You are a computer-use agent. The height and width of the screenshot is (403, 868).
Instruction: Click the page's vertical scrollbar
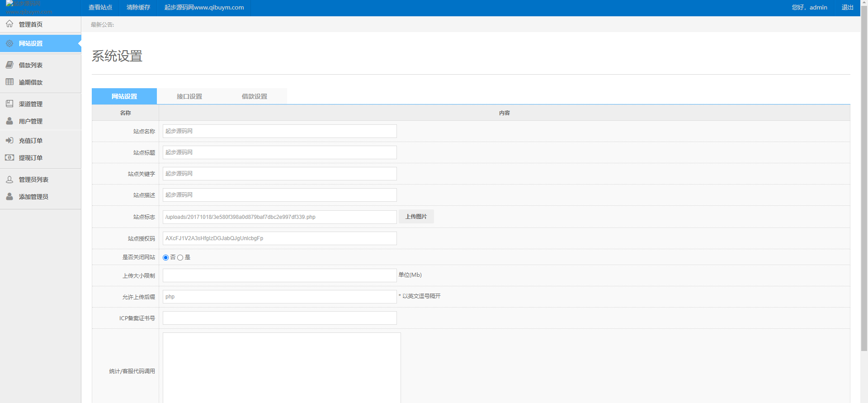(864, 181)
